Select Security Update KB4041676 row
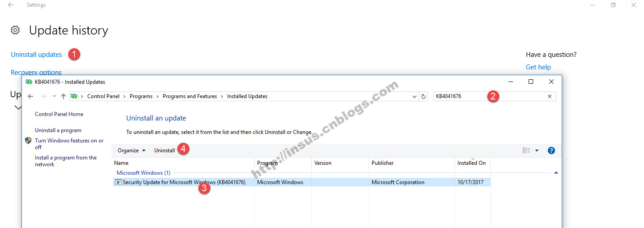 click(301, 182)
